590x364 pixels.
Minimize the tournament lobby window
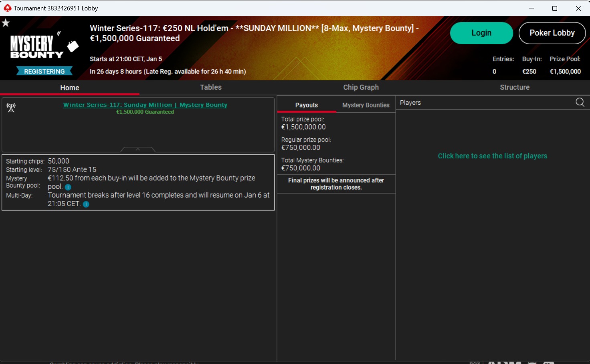tap(531, 8)
